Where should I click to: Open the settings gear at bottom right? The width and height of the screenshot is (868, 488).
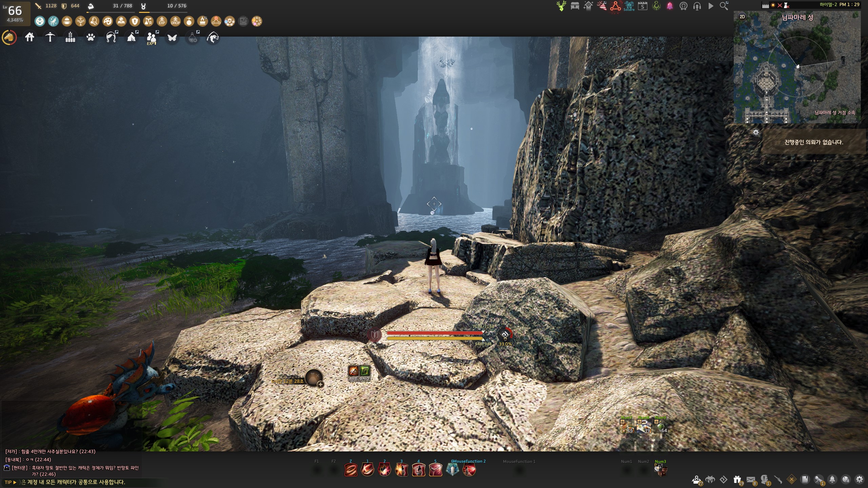click(859, 480)
